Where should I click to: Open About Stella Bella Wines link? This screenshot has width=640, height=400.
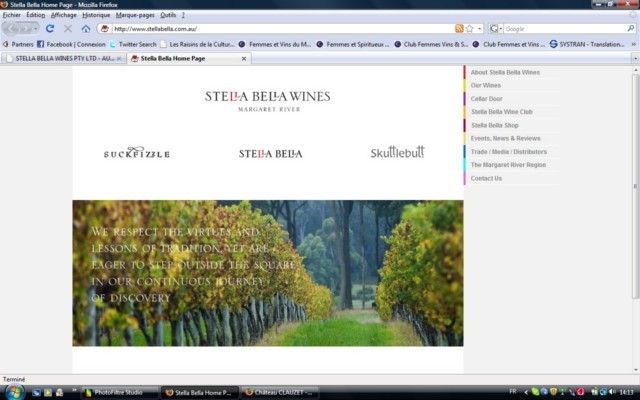(505, 72)
